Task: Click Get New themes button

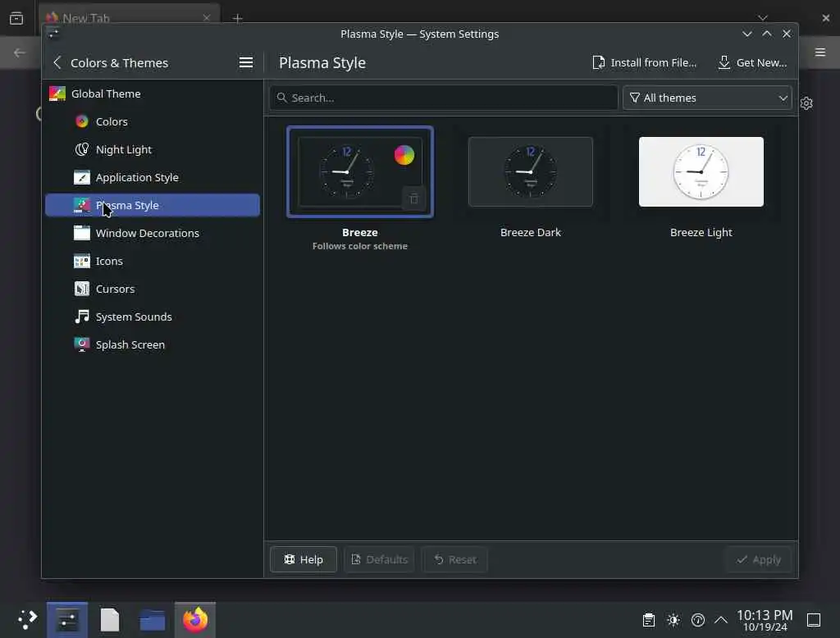Action: (752, 62)
